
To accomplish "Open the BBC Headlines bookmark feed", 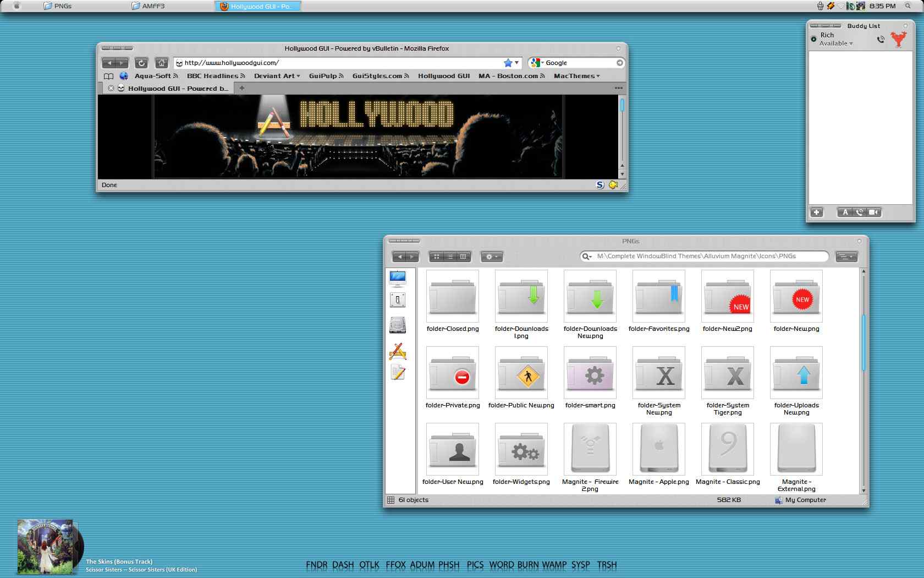I will 216,76.
